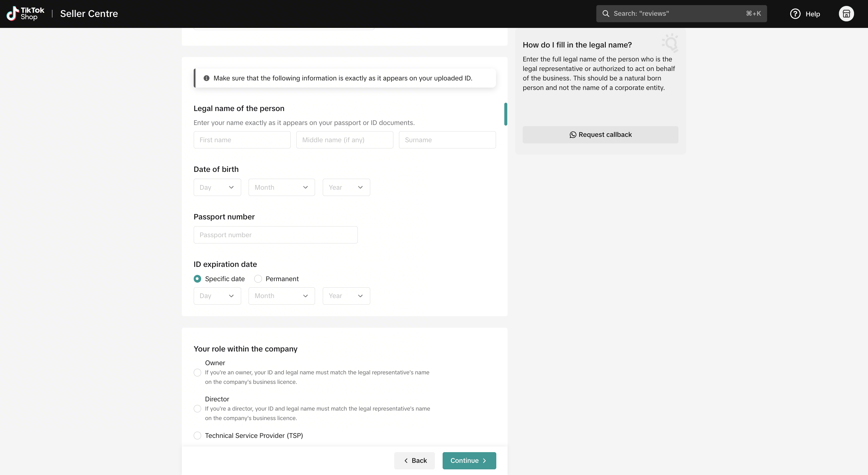868x475 pixels.
Task: Open the shop profile avatar icon
Action: (x=846, y=14)
